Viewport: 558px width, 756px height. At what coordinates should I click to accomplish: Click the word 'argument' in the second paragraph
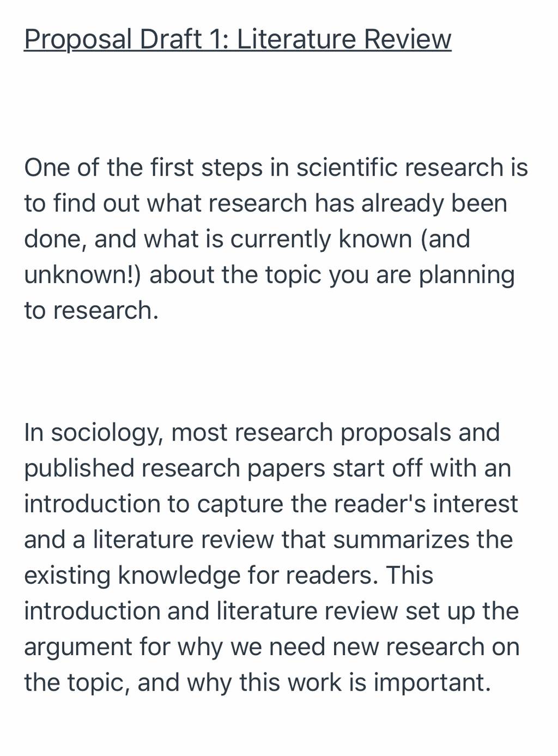[78, 648]
